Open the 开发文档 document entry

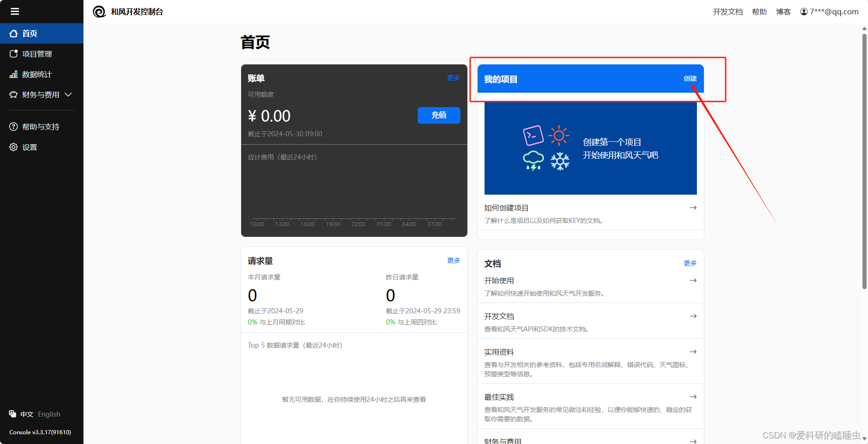(x=590, y=322)
